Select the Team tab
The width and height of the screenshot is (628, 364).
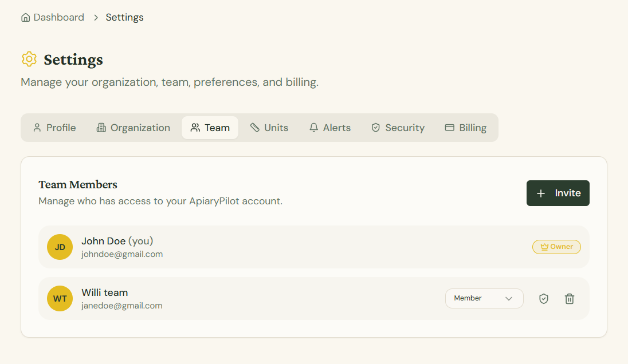point(210,128)
